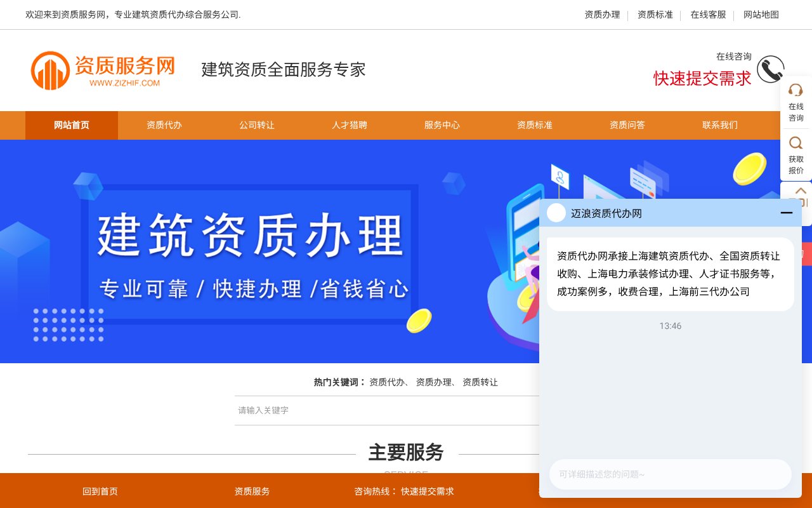This screenshot has width=812, height=508.
Task: Select the 网站首页 navigation item
Action: pyautogui.click(x=71, y=125)
